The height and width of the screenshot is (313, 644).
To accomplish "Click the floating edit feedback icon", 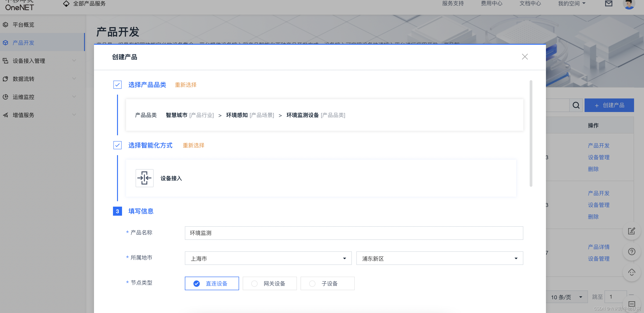I will coord(632,231).
